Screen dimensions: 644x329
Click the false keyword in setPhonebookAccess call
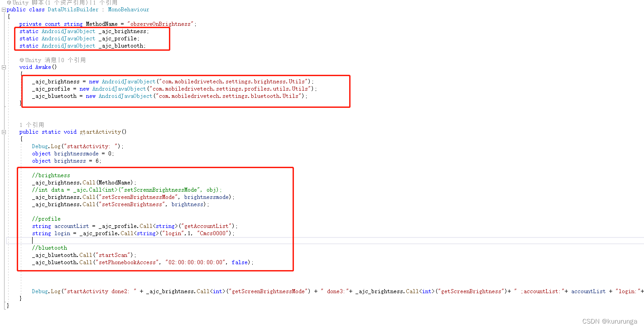coord(240,262)
